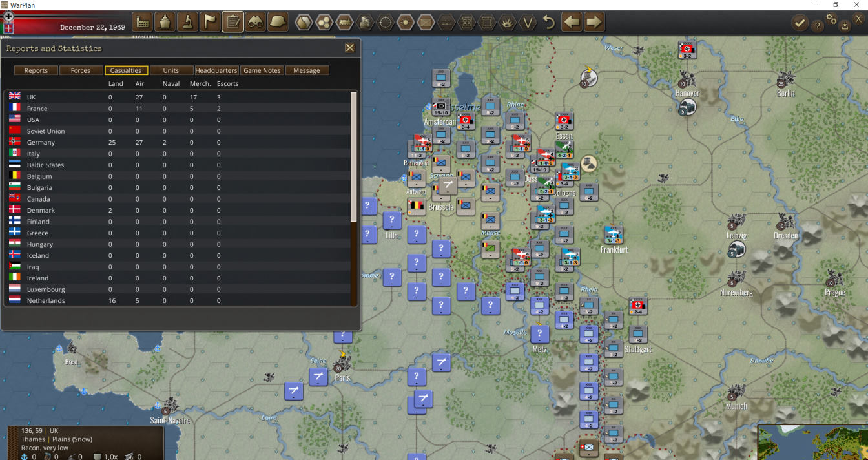Image resolution: width=868 pixels, height=460 pixels.
Task: Click the Land column header
Action: point(116,84)
